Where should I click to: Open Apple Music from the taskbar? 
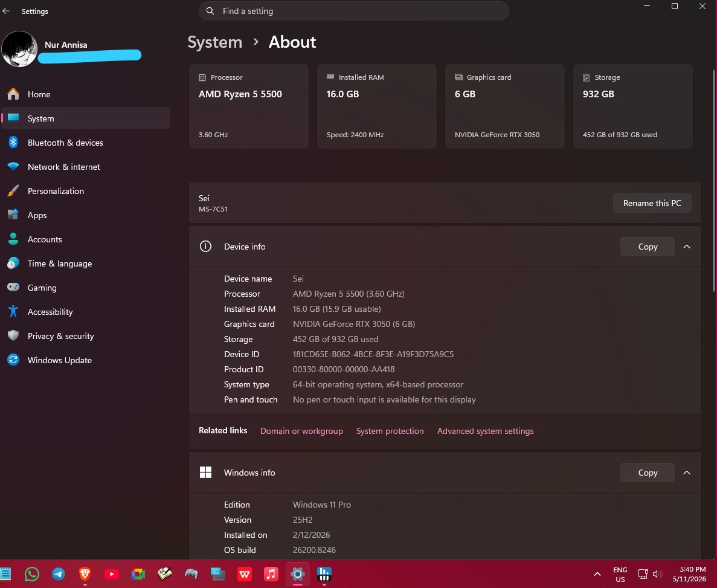(x=271, y=574)
